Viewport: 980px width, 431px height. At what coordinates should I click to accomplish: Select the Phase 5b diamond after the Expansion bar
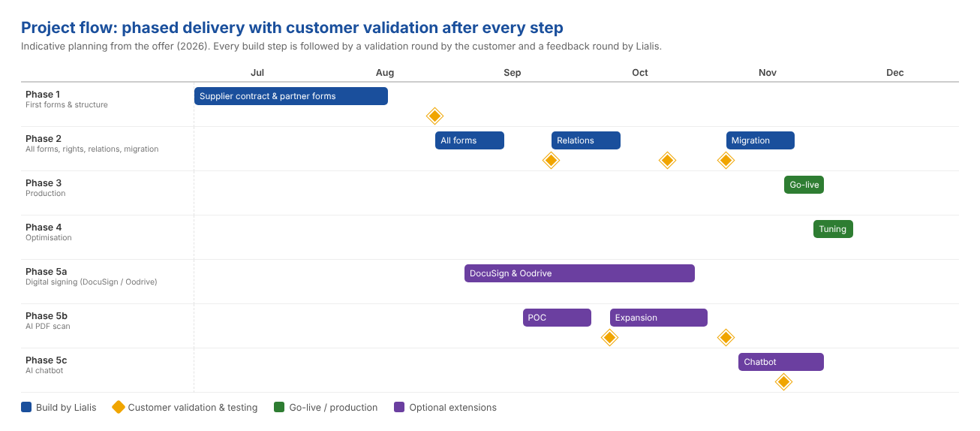pos(725,337)
